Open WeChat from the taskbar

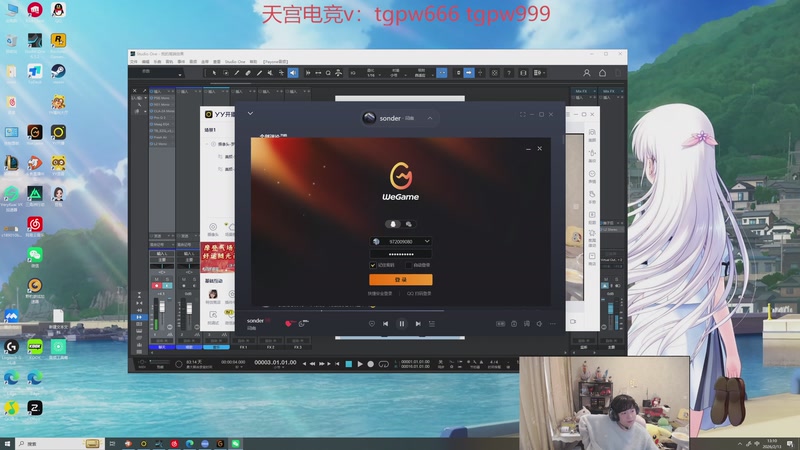click(236, 444)
